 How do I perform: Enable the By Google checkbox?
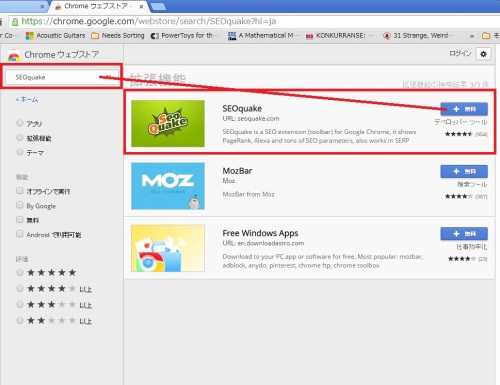click(20, 205)
